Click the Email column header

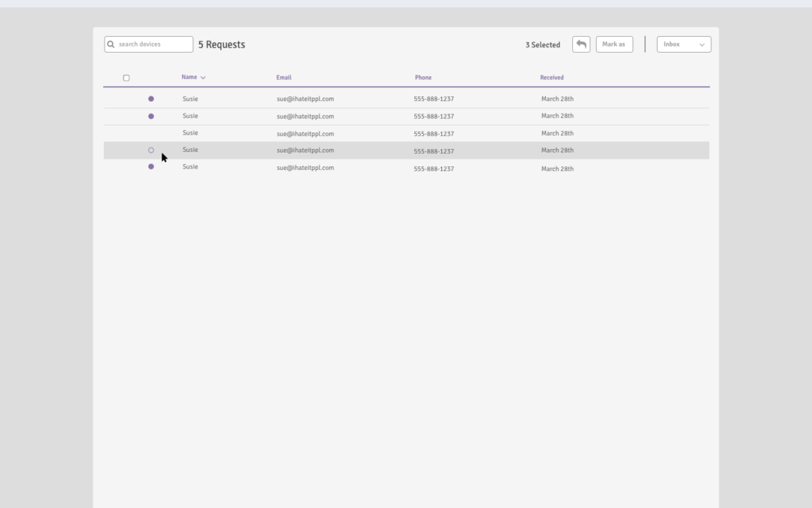click(283, 78)
